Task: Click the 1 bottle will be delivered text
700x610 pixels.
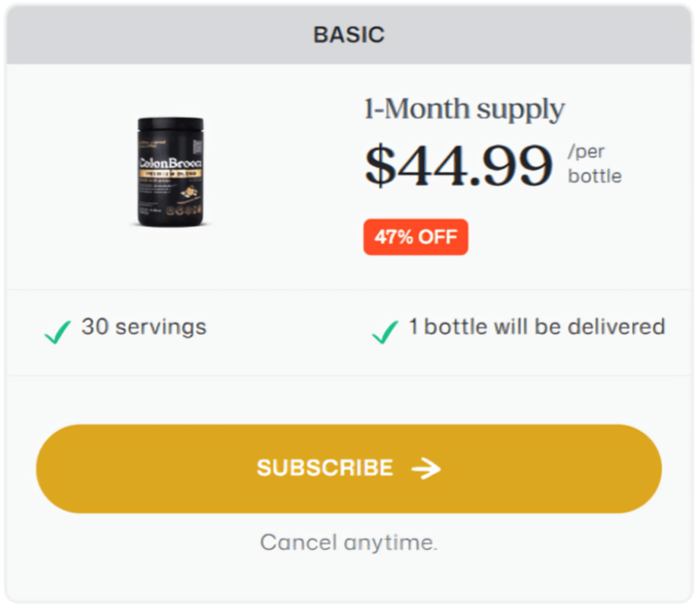Action: click(536, 327)
